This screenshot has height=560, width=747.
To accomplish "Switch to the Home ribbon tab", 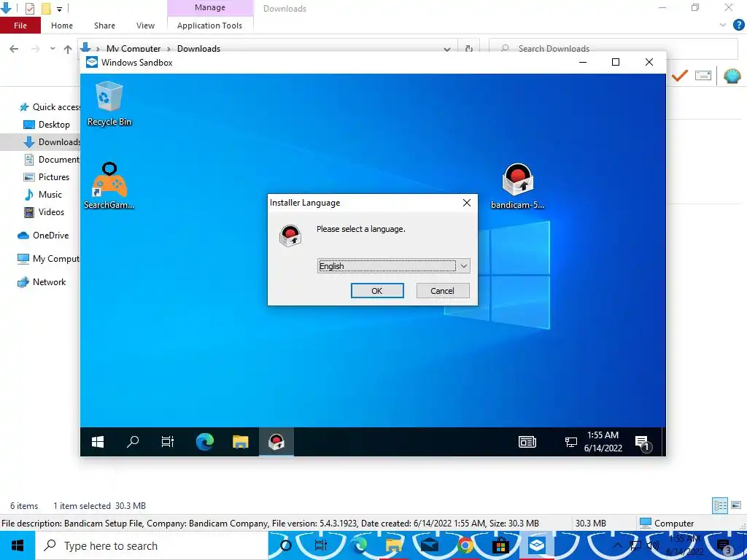I will pos(62,26).
